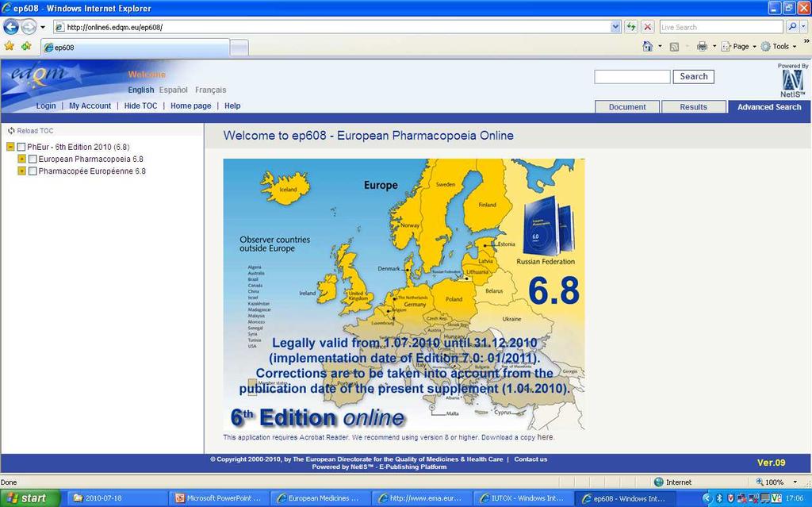
Task: Click the Print toolbar icon
Action: 703,46
